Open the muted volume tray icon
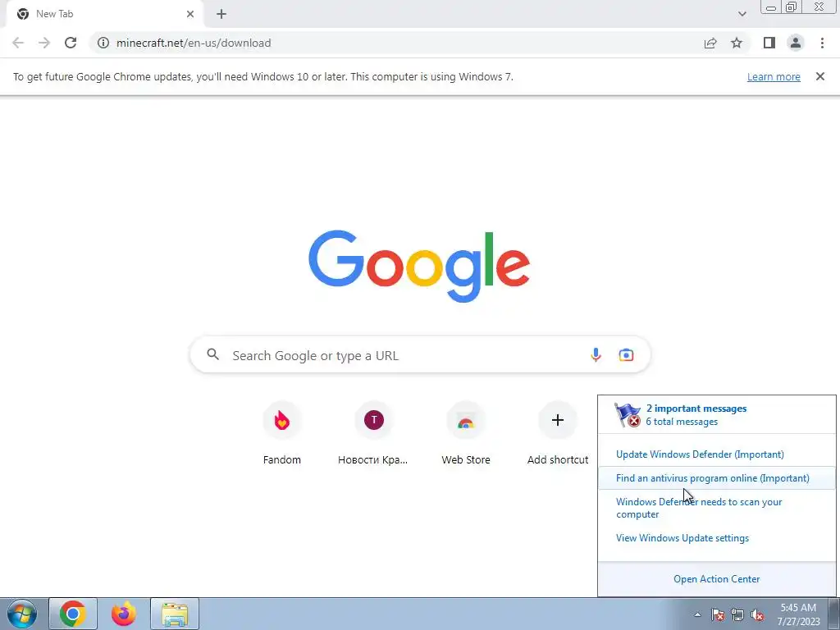840x630 pixels. [757, 614]
